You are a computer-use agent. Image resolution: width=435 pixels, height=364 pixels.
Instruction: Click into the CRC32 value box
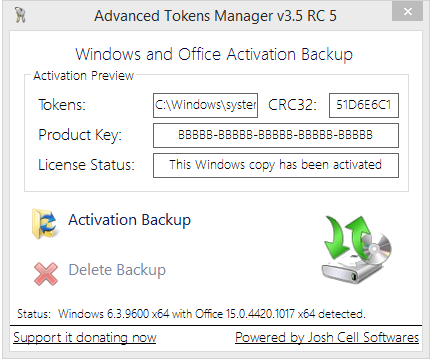[x=364, y=105]
